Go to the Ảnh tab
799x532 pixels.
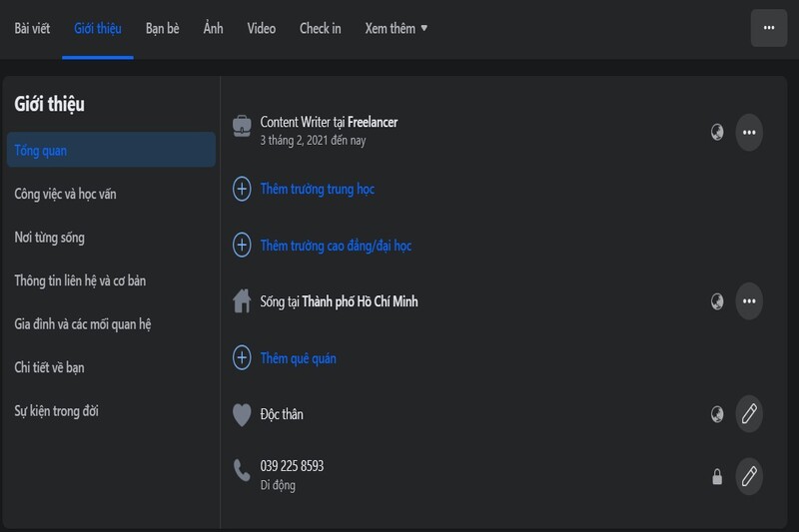[213, 28]
